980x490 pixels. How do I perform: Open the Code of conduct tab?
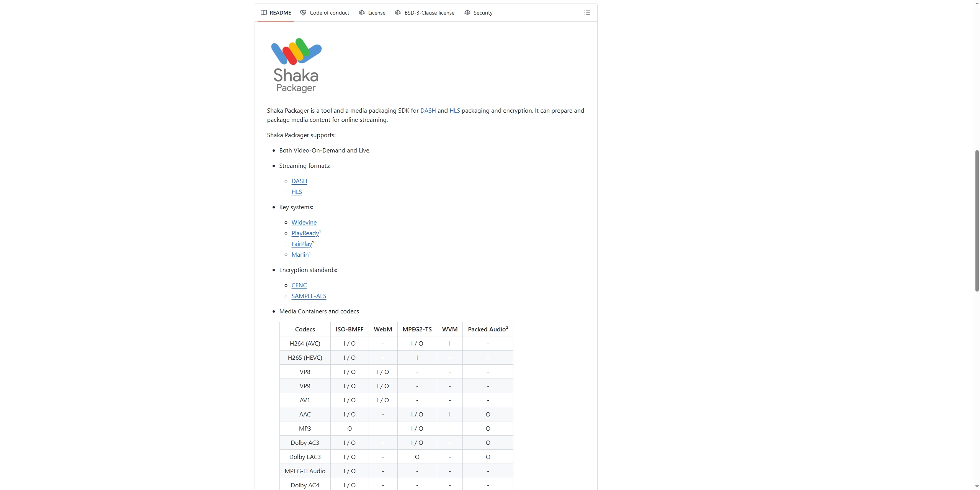click(x=325, y=13)
